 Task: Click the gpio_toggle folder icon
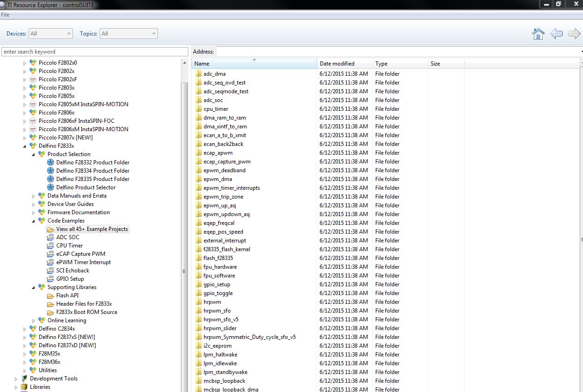coord(199,293)
